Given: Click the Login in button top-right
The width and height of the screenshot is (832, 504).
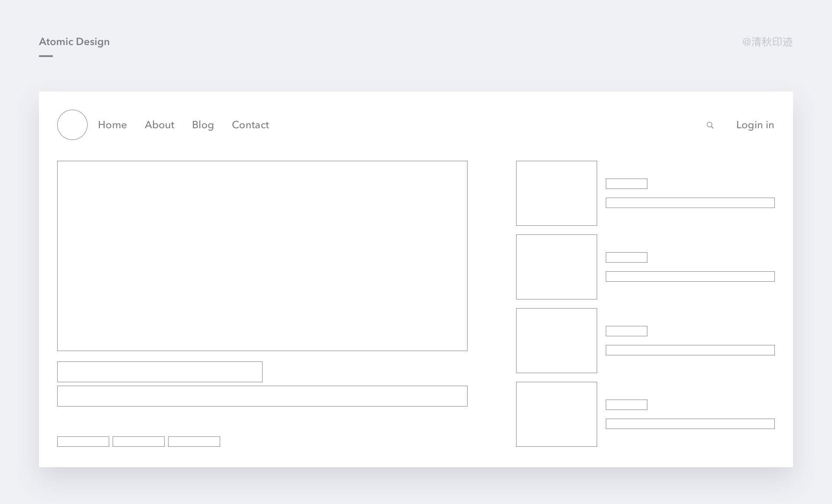Looking at the screenshot, I should (x=755, y=125).
